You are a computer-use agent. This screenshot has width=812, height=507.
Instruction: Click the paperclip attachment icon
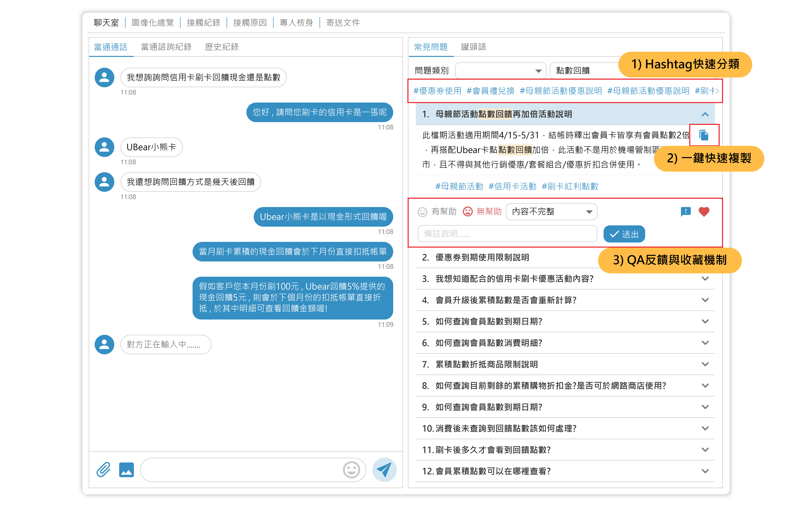point(103,469)
